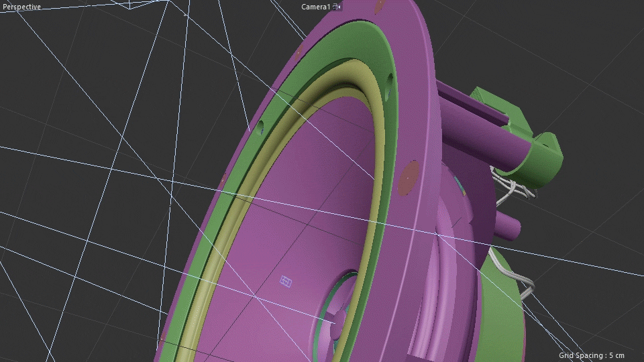
Task: Select the small blue camera object gizmo
Action: (286, 282)
